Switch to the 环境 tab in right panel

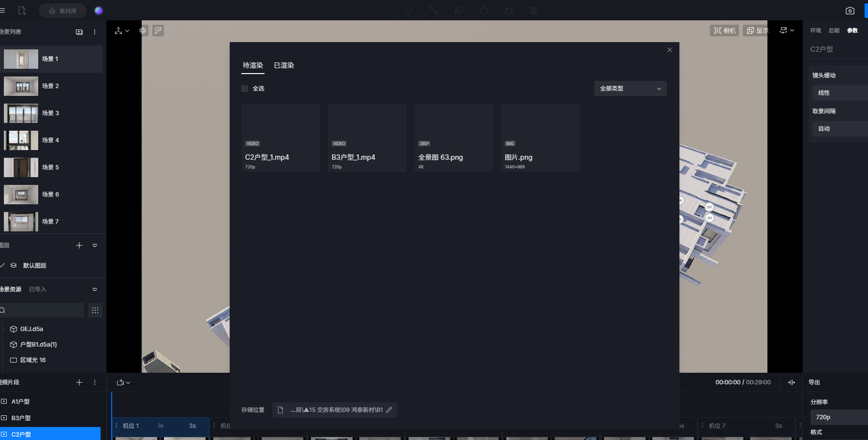coord(816,30)
